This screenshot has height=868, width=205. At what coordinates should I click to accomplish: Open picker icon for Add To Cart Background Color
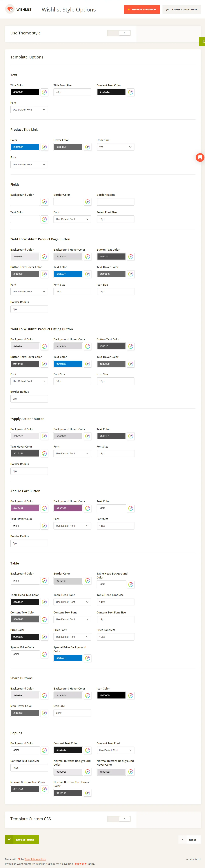pyautogui.click(x=44, y=509)
